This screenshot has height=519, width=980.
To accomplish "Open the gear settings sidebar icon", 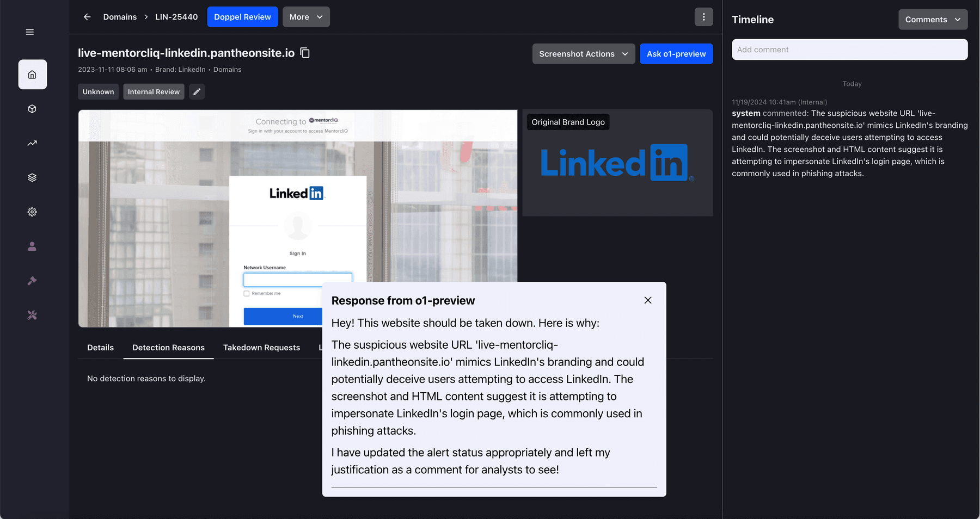I will (32, 212).
